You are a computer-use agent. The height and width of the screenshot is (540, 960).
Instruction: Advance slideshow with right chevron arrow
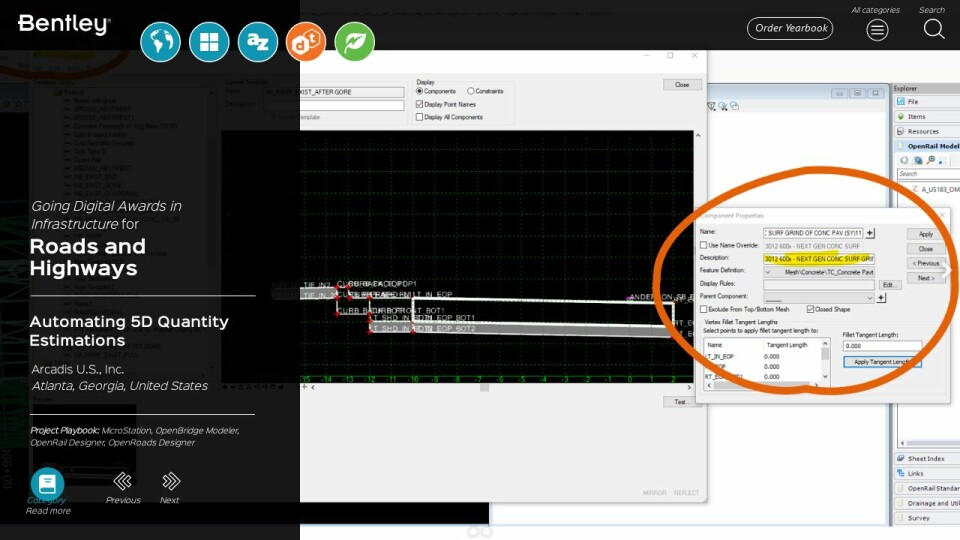(x=947, y=270)
